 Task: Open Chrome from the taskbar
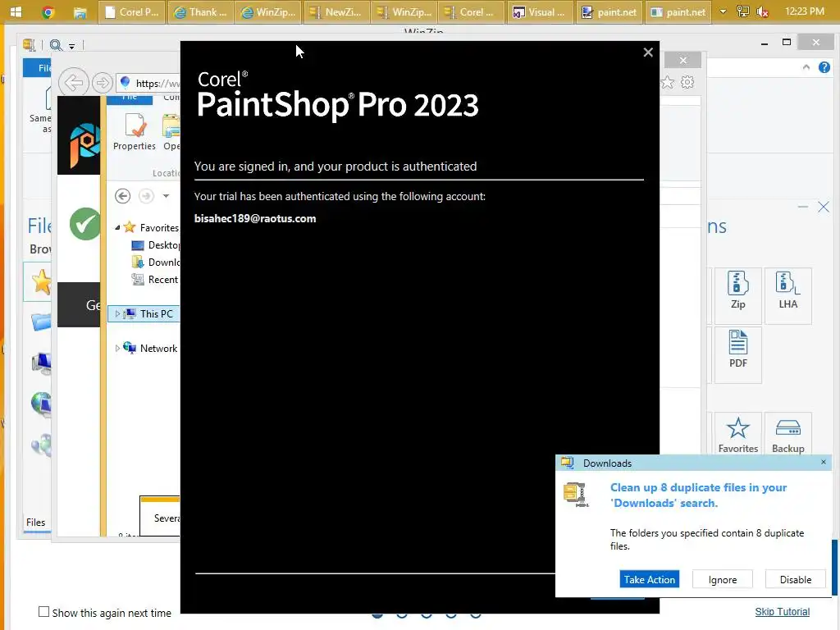(48, 11)
